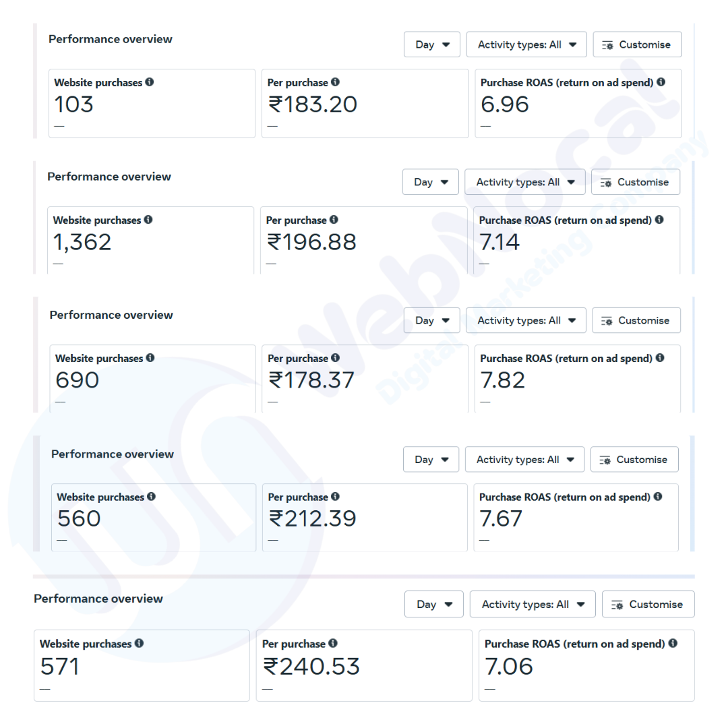Click Customise button above ROAS 6.96

click(636, 44)
